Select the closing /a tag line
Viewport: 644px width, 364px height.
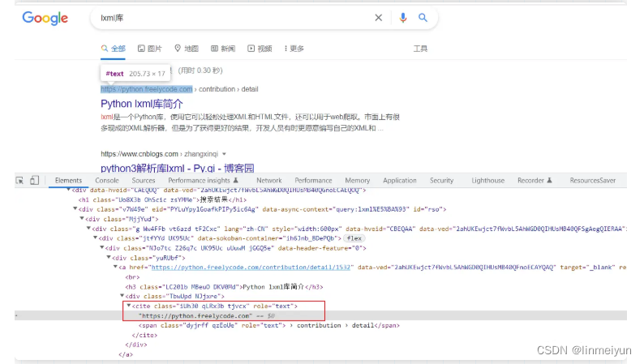(126, 354)
